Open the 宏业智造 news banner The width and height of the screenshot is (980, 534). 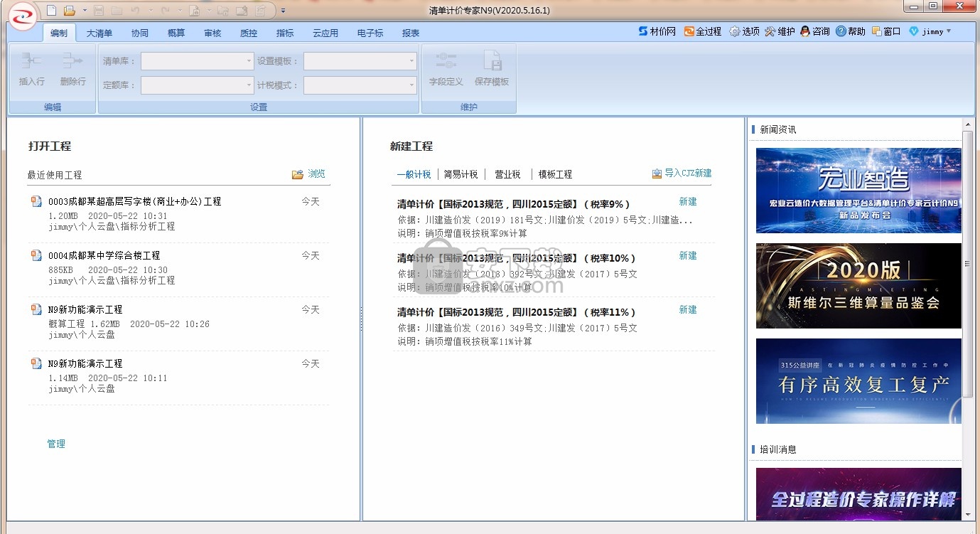pos(858,190)
